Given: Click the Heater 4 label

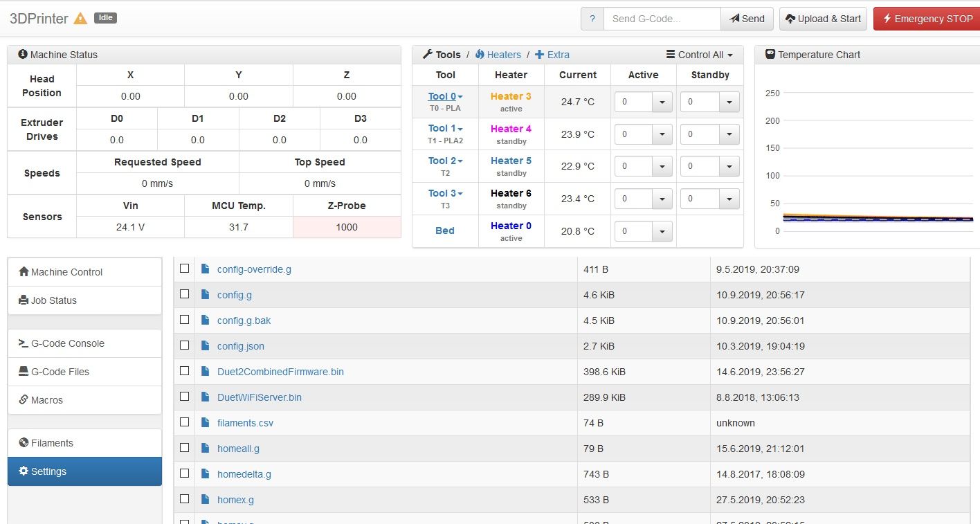Looking at the screenshot, I should point(511,129).
